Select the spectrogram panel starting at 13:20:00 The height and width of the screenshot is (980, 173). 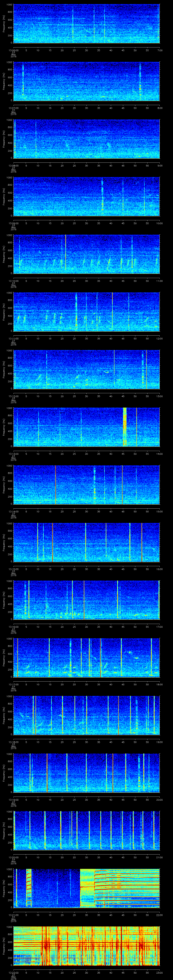87,831
